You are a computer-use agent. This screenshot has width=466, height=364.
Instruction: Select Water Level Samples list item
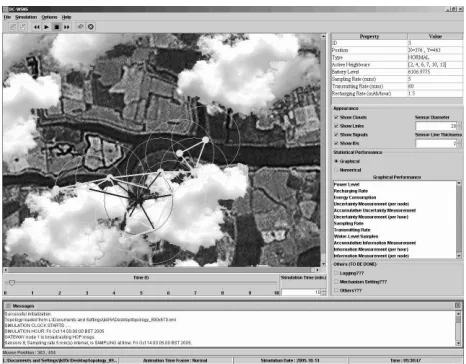point(356,236)
